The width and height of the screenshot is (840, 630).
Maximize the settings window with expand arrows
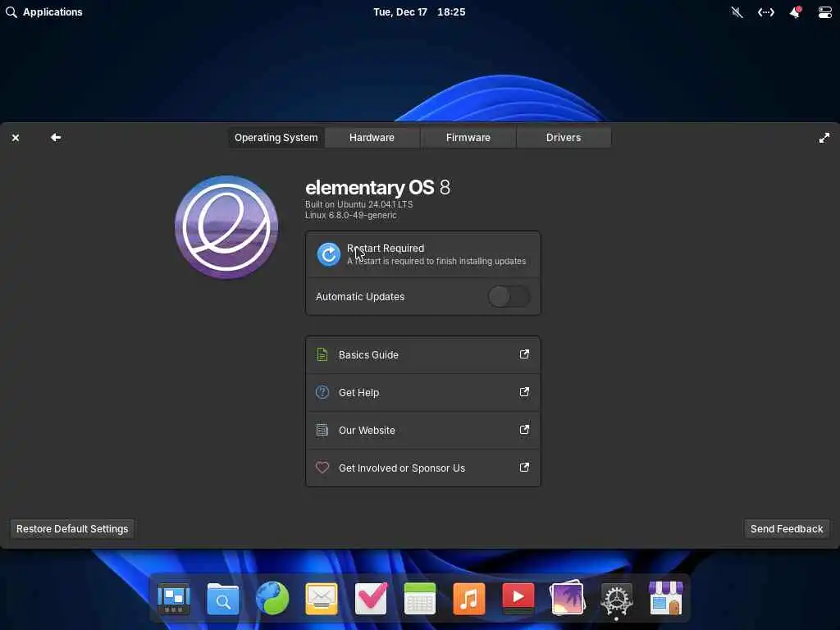pos(824,138)
